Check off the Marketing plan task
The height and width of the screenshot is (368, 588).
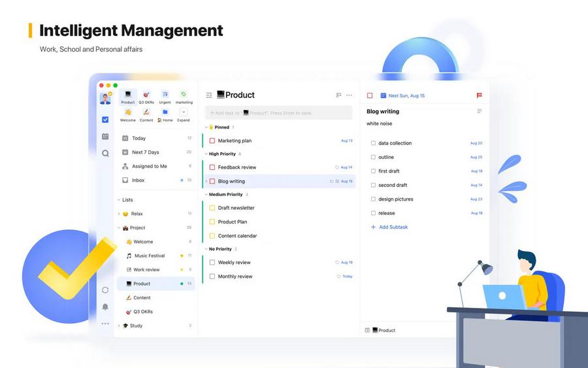(x=212, y=141)
